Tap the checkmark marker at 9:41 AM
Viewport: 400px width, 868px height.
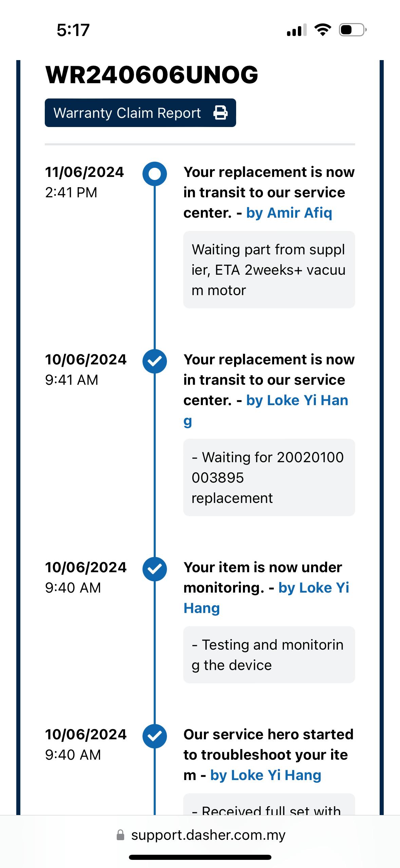tap(155, 361)
